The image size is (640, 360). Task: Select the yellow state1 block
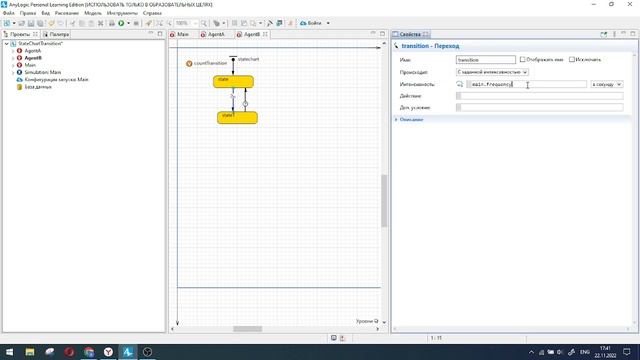237,118
